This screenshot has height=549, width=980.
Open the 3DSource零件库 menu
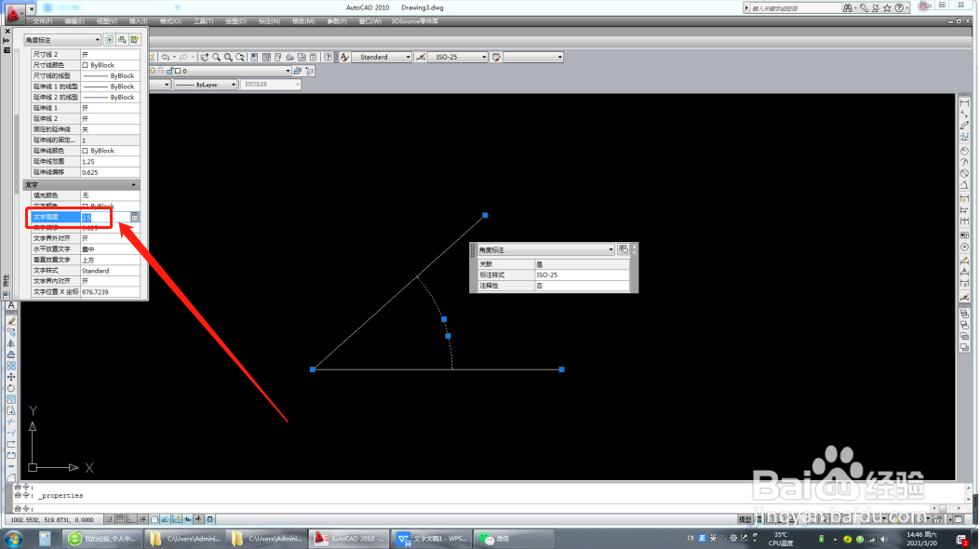tap(414, 21)
